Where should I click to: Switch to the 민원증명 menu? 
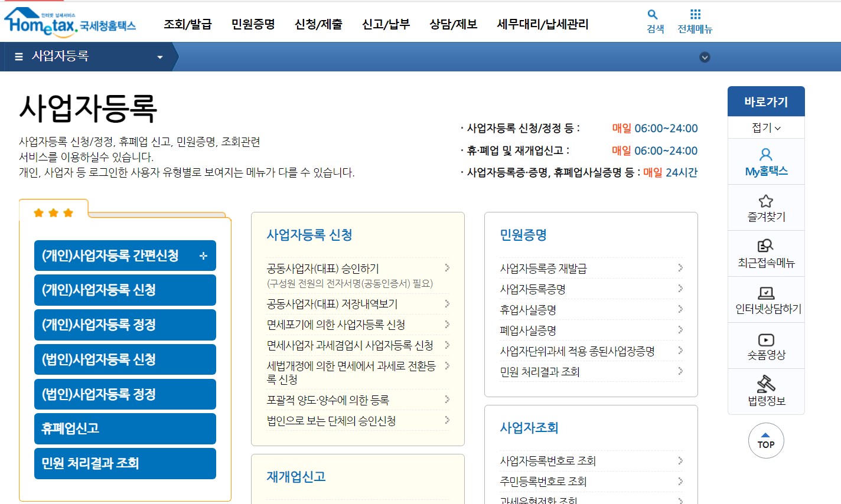pyautogui.click(x=252, y=25)
